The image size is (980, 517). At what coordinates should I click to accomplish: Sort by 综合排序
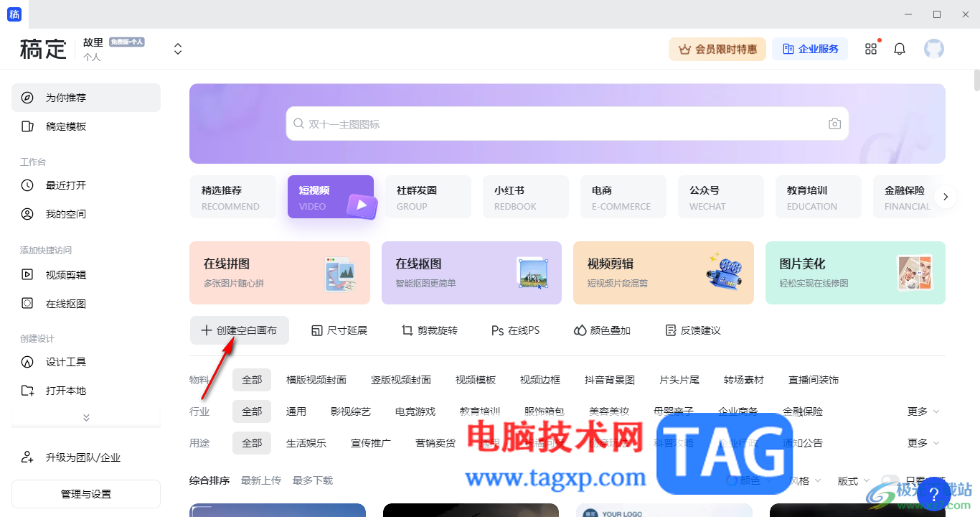pyautogui.click(x=209, y=480)
